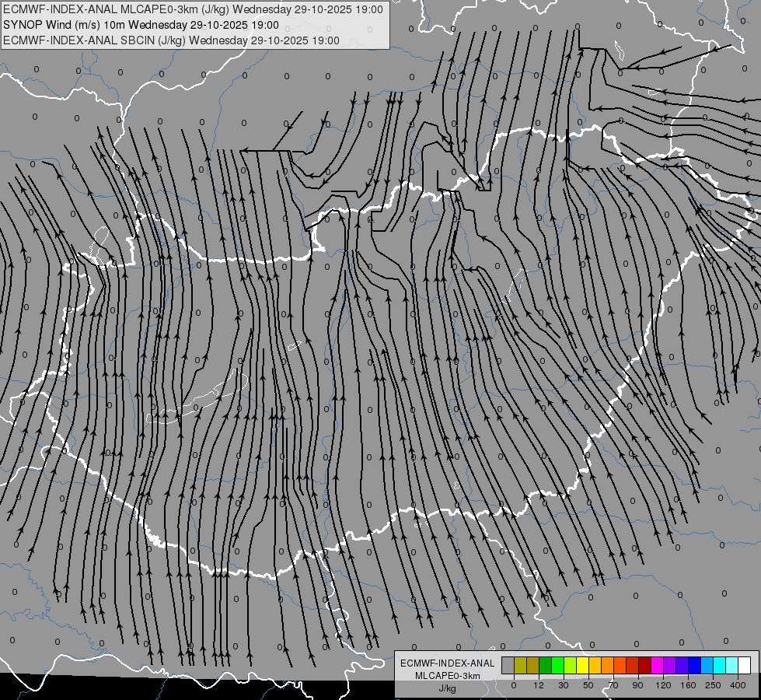The width and height of the screenshot is (761, 700).
Task: Select the purple swatch right of magenta
Action: pyautogui.click(x=670, y=665)
